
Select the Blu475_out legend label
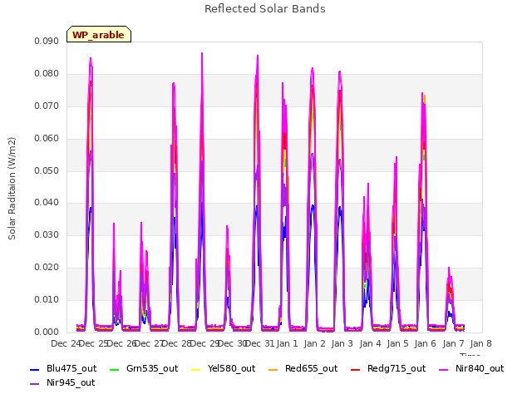(71, 368)
